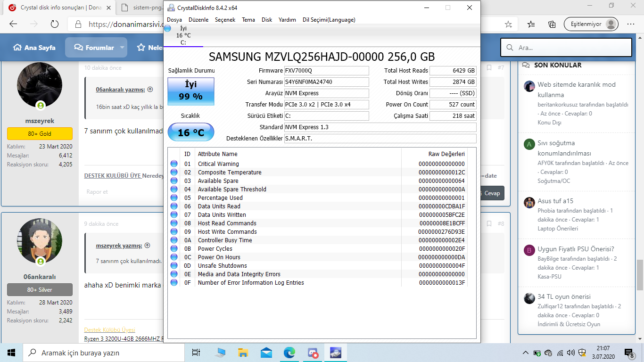Screen dimensions: 644x362
Task: Open mszeyrek's profile avatar
Action: 40,85
